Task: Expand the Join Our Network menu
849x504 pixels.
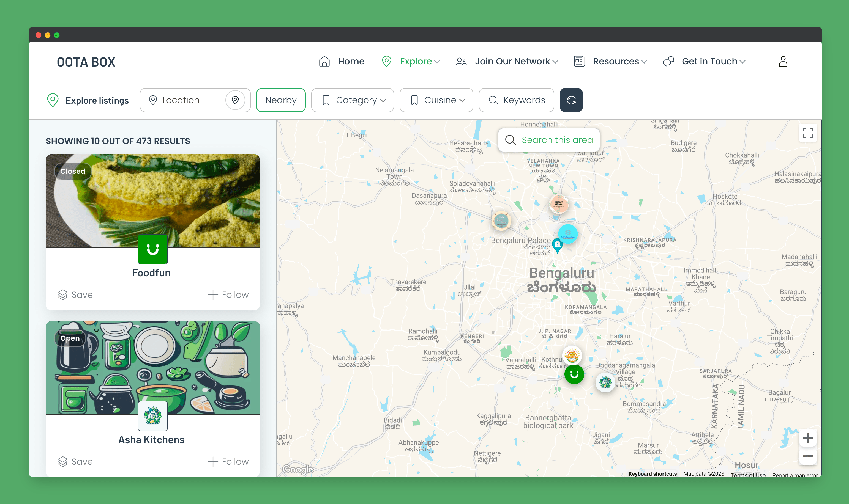Action: [x=507, y=62]
